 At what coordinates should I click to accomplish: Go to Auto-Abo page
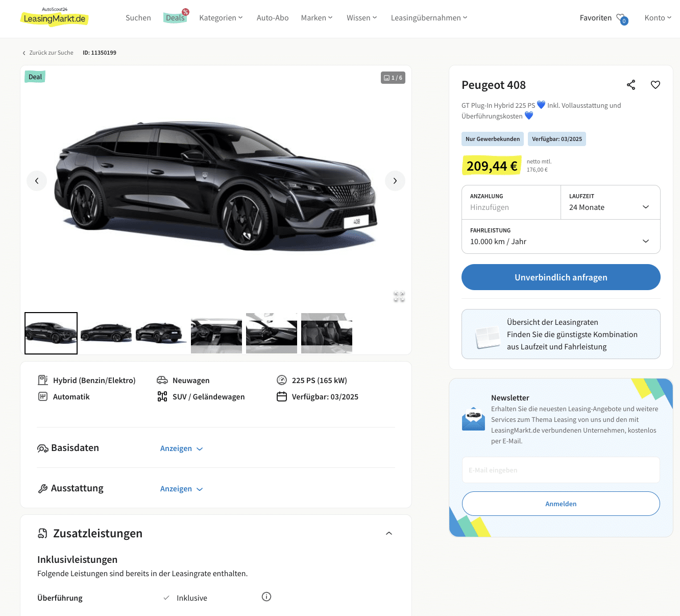tap(273, 18)
